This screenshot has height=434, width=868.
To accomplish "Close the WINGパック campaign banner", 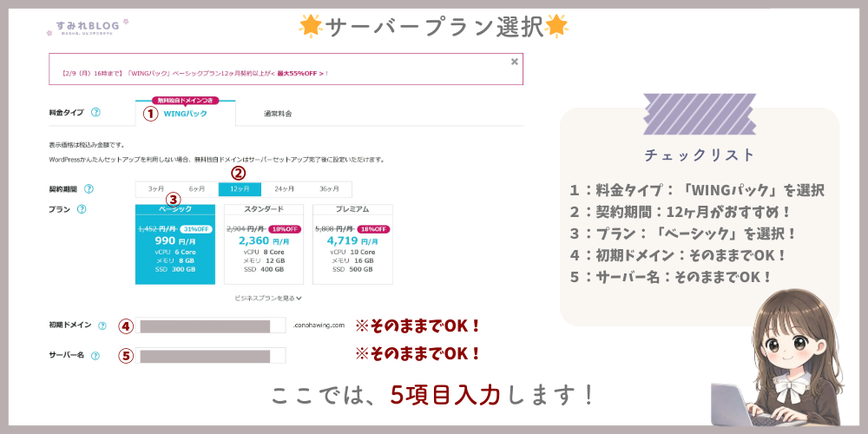I will click(x=514, y=62).
